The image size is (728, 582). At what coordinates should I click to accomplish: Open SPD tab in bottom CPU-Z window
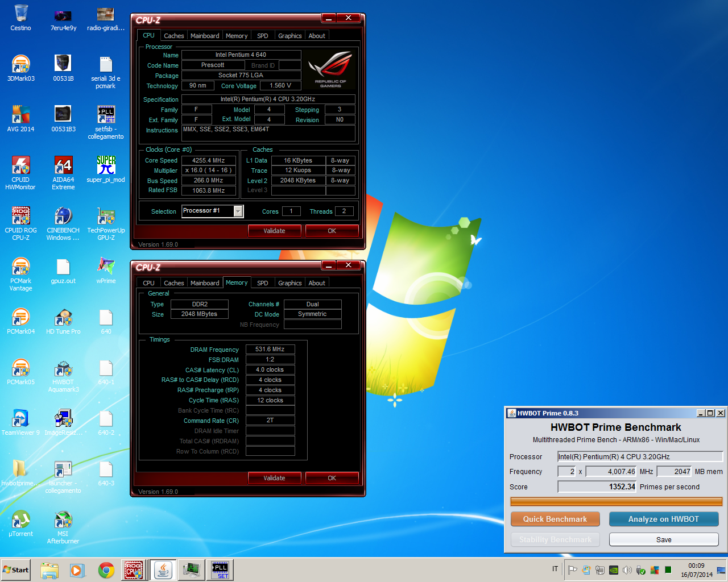(x=262, y=283)
